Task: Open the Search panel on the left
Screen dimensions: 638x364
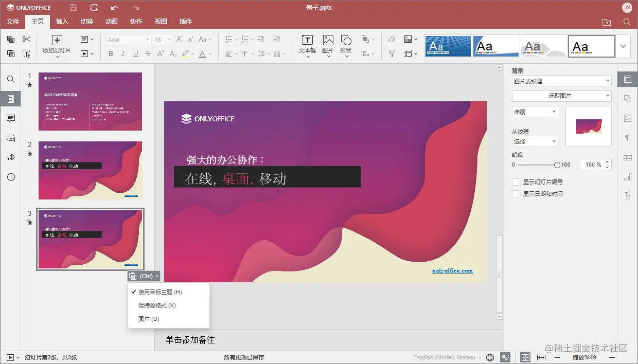Action: pyautogui.click(x=11, y=79)
